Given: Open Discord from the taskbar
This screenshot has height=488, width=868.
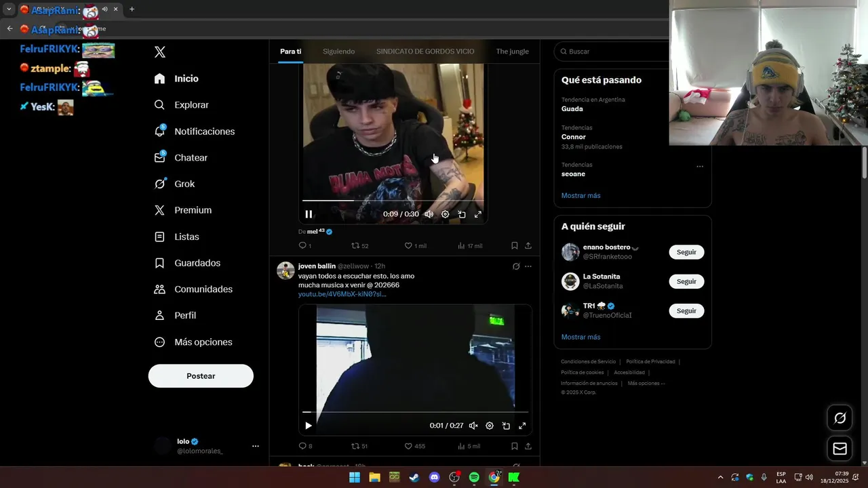Looking at the screenshot, I should coord(434,477).
